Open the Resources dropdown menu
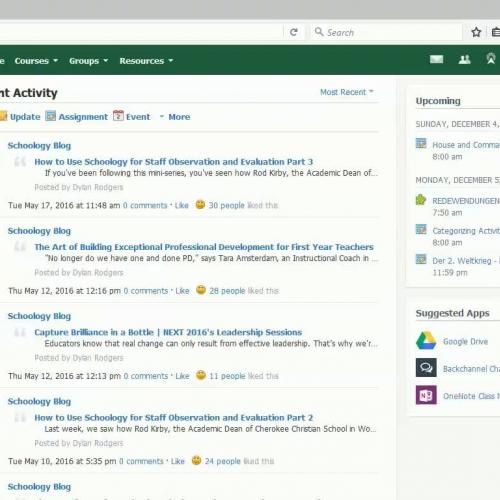The image size is (500, 500). coord(146,61)
